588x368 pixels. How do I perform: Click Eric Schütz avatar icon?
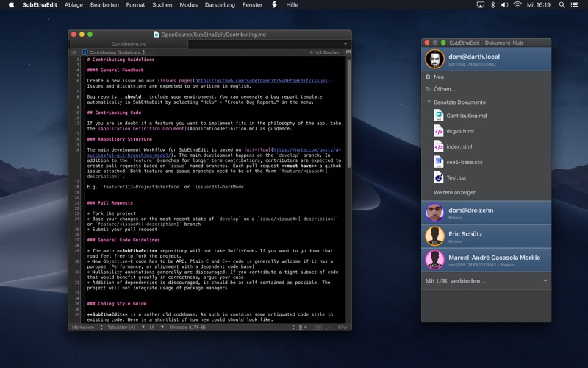point(434,236)
